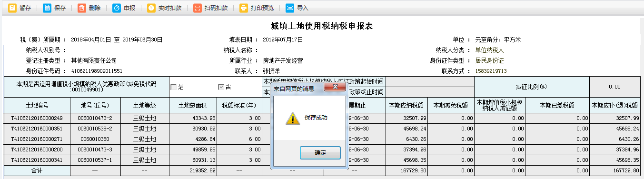Viewport: 644px width, 179px height.
Task: Click parcel number 0060010473-2
Action: click(x=95, y=118)
